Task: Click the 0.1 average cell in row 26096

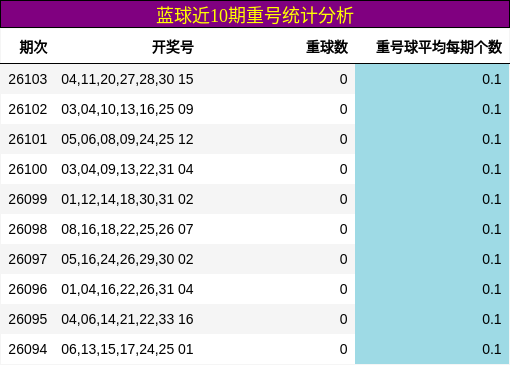Action: 432,289
